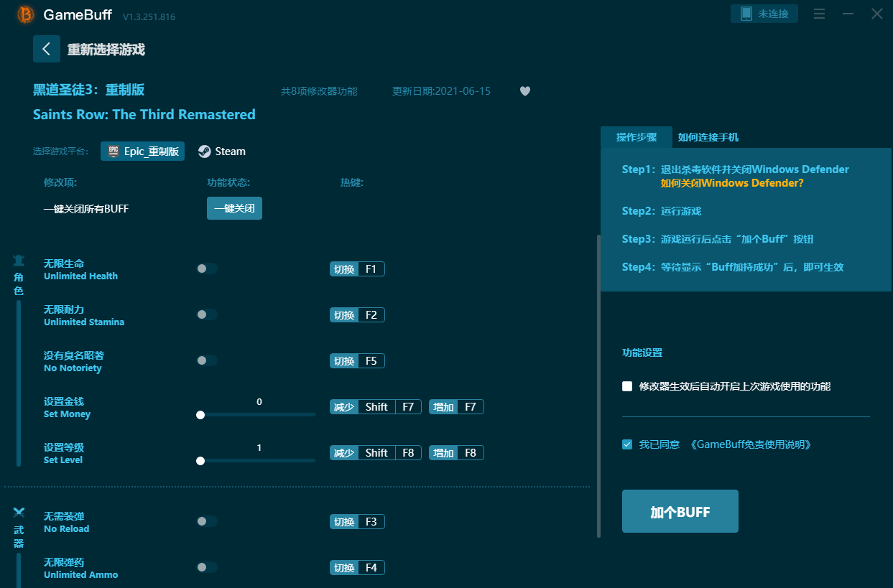The height and width of the screenshot is (588, 893).
Task: Click the character category icon
Action: (19, 260)
